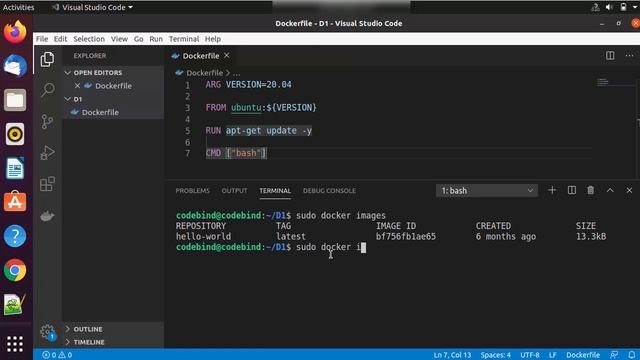Open the Help menu

(x=213, y=39)
